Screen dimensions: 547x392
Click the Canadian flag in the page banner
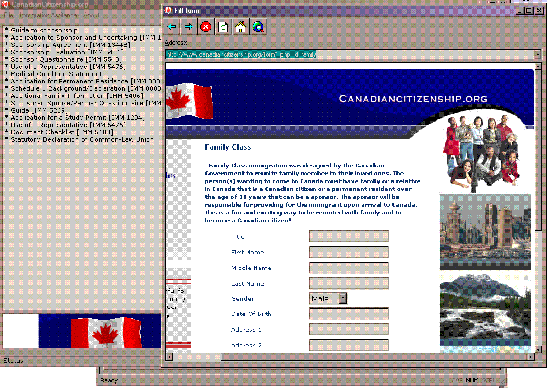pyautogui.click(x=189, y=101)
